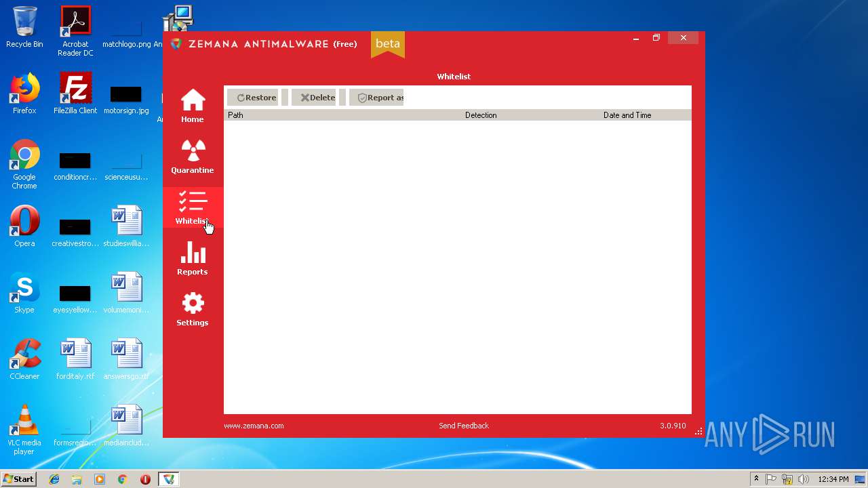868x488 pixels.
Task: Select the FileZilla Client desktop icon
Action: pyautogui.click(x=75, y=94)
